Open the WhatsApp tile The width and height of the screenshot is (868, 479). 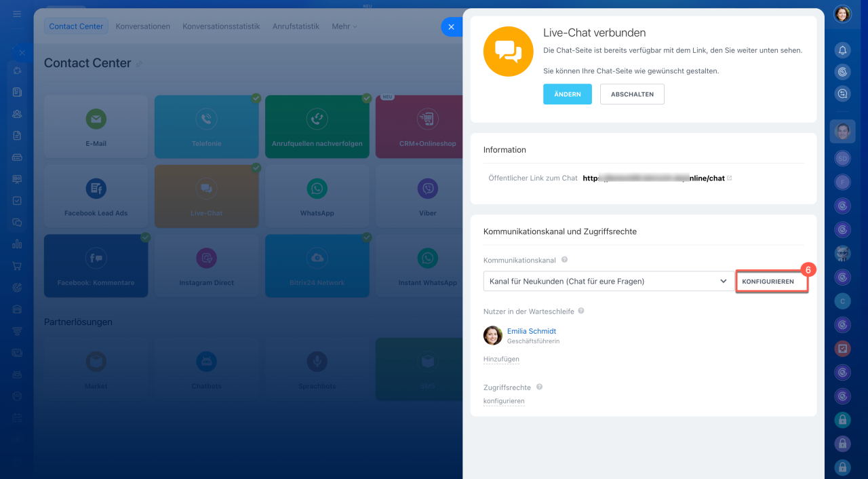[317, 196]
